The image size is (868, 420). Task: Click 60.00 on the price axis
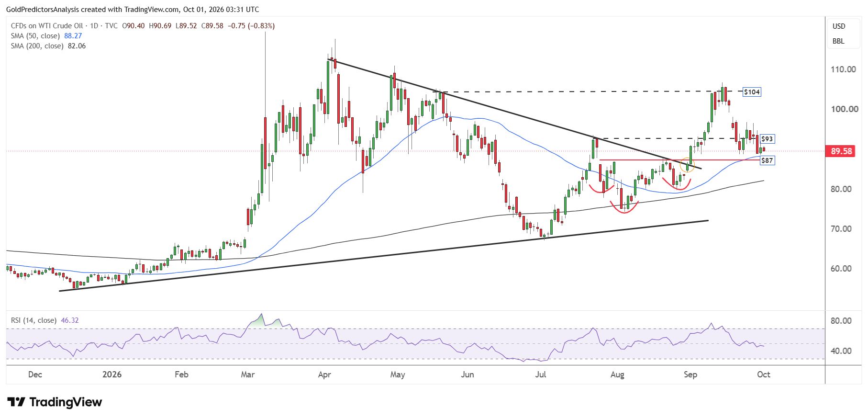click(841, 269)
